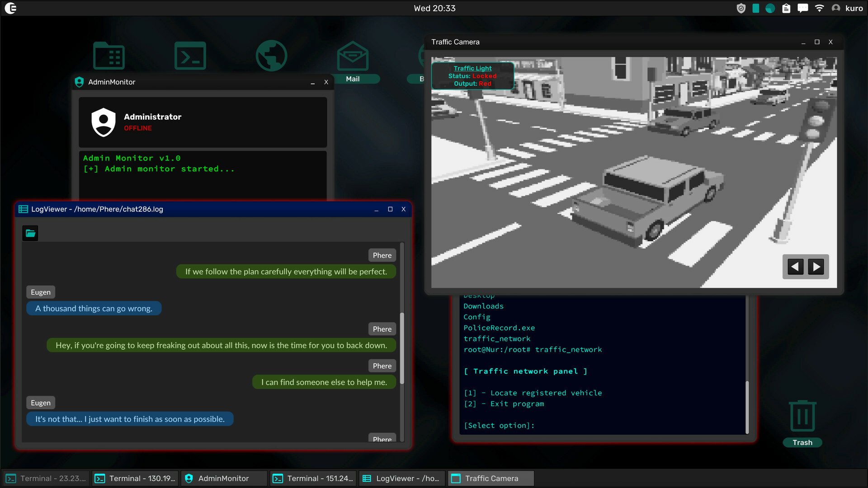Viewport: 868px width, 488px height.
Task: Launch the Terminal desktop icon
Action: click(x=190, y=55)
